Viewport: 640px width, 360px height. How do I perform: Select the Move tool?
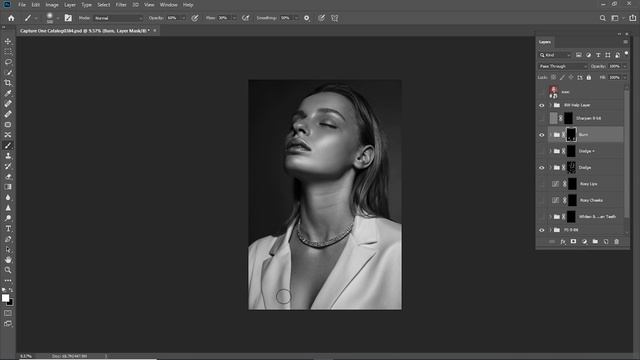pyautogui.click(x=8, y=41)
